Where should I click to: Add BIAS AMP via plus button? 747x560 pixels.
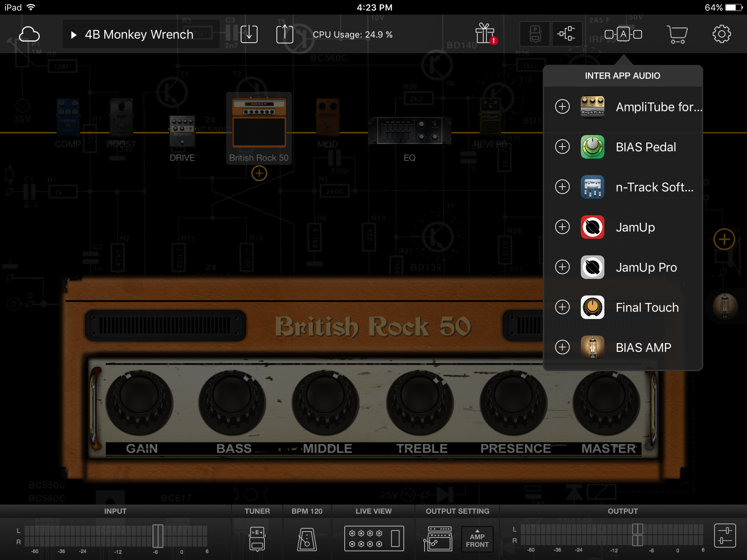click(562, 347)
